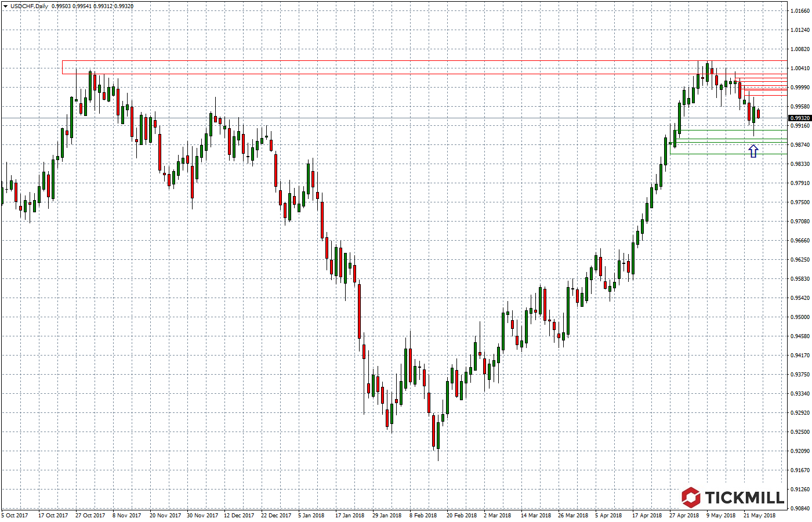
Task: Click price axis label 0.92090
Action: [x=800, y=451]
